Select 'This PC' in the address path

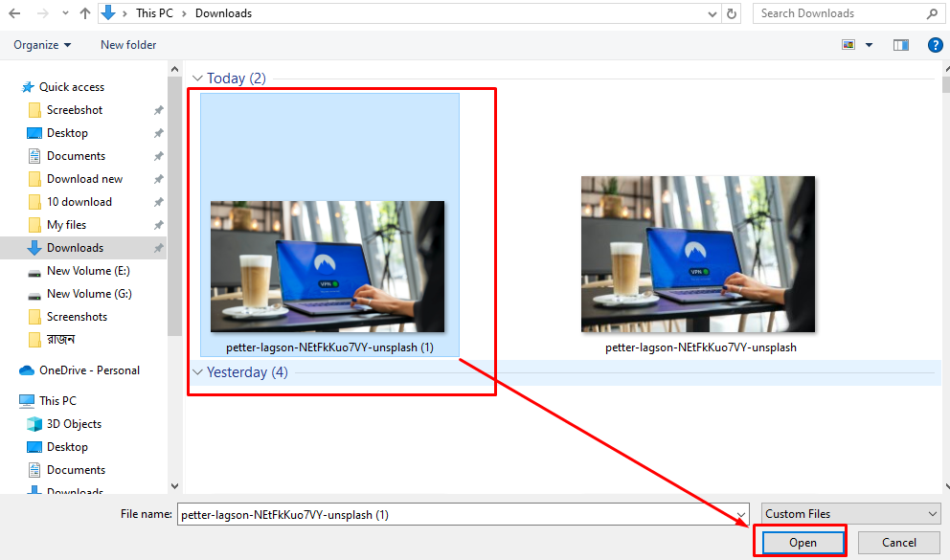154,13
